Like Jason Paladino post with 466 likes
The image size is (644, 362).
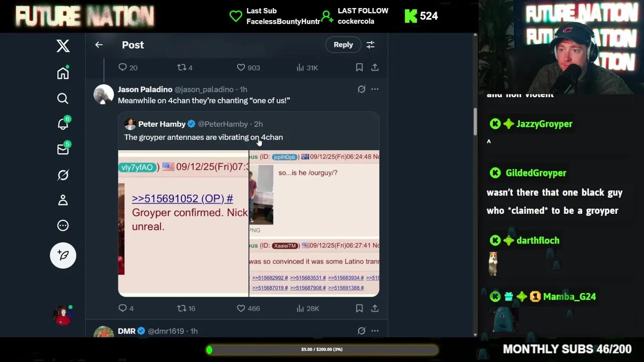(248, 308)
